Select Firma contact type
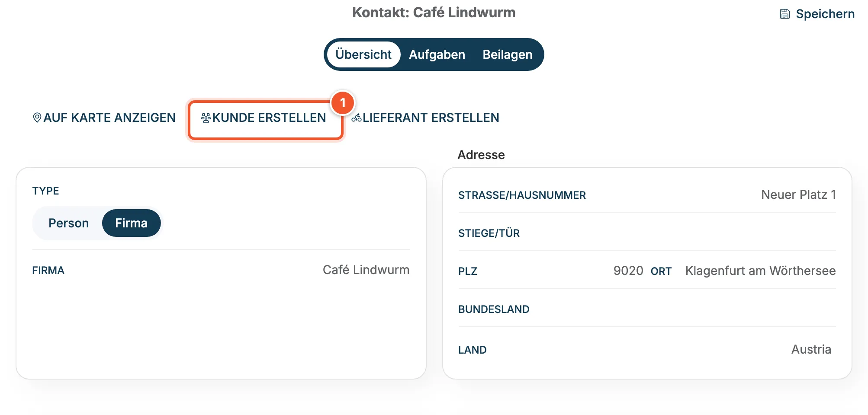 (x=132, y=223)
